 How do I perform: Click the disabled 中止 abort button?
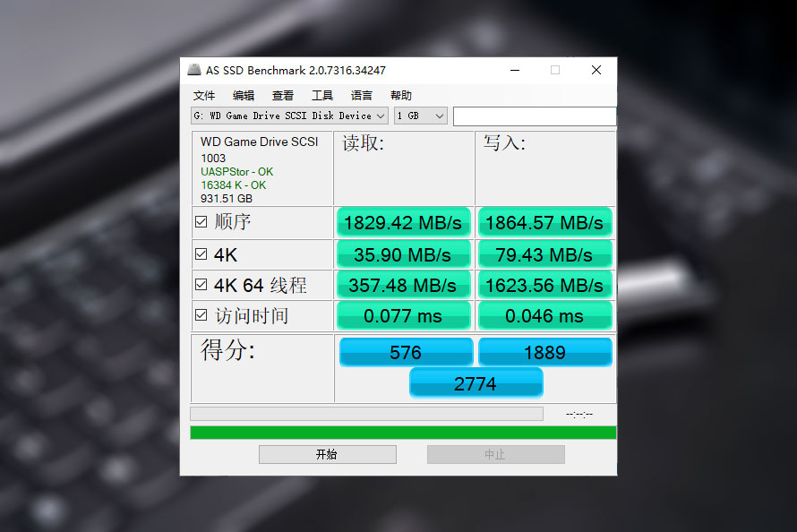point(495,454)
